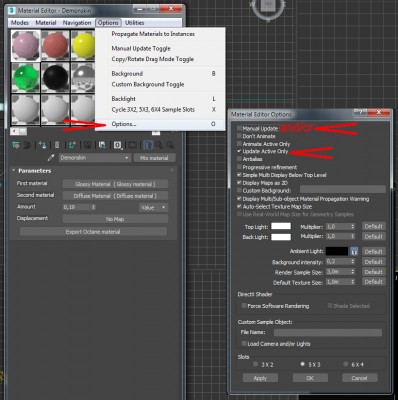Uncheck Update Active Only checkbox
The width and height of the screenshot is (398, 400).
[239, 151]
